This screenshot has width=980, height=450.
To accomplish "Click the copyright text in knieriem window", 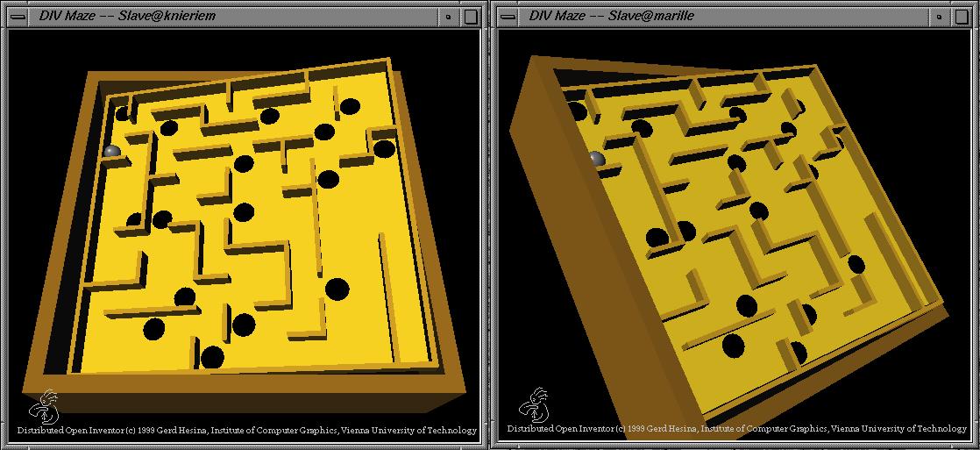I will click(x=247, y=431).
